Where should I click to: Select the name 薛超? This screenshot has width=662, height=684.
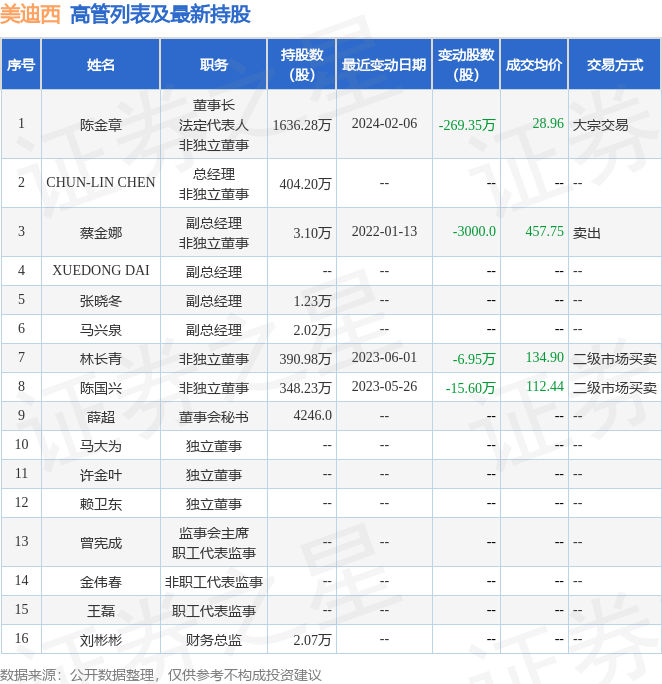click(101, 417)
